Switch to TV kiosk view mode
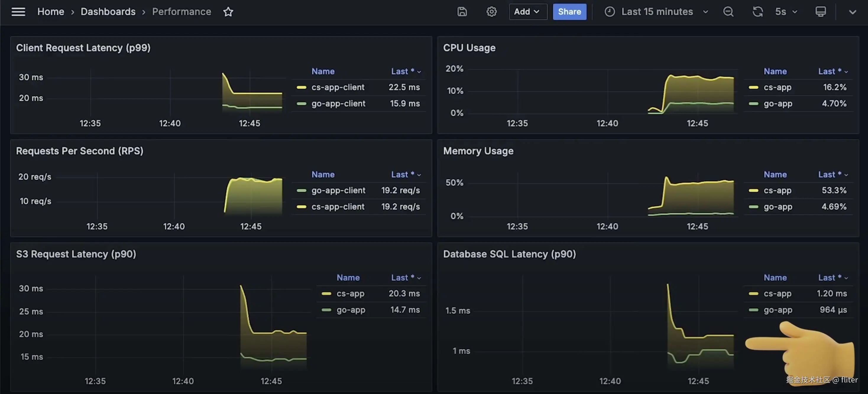Image resolution: width=868 pixels, height=394 pixels. click(x=820, y=12)
